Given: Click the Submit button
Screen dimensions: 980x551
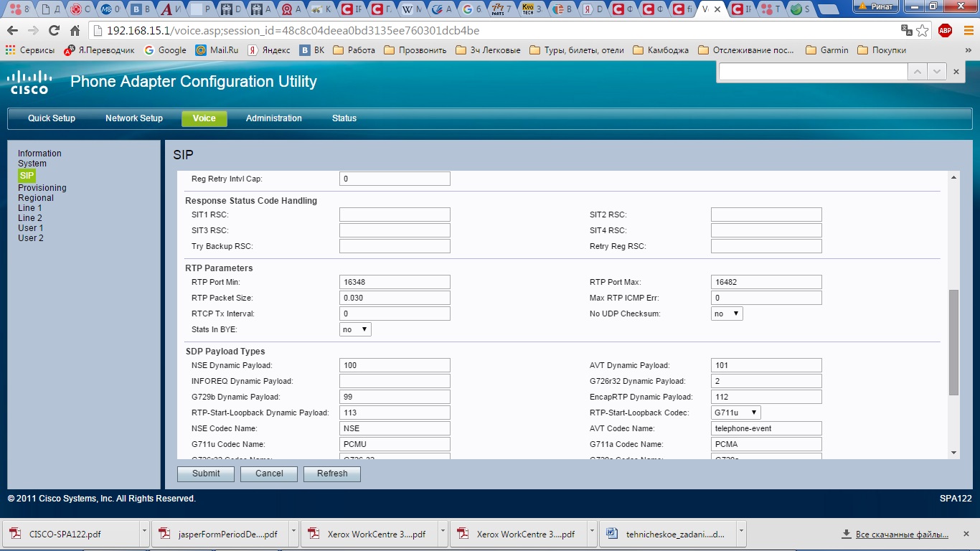Looking at the screenshot, I should [x=206, y=474].
